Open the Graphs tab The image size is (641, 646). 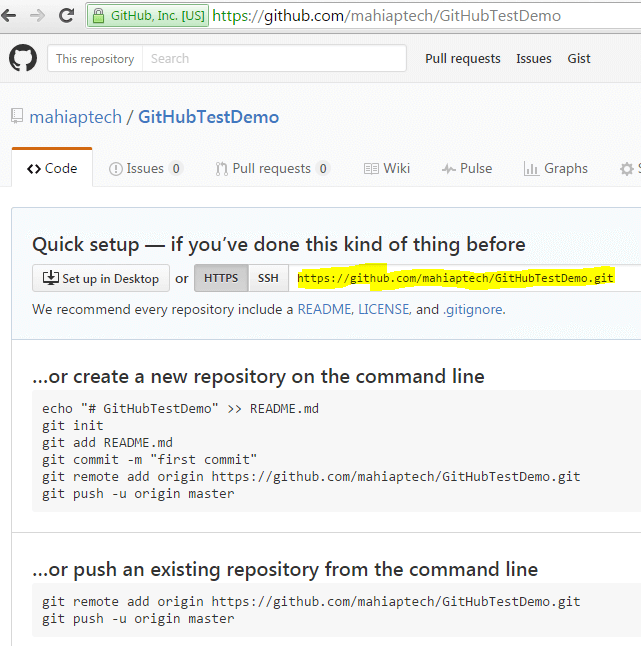click(556, 169)
